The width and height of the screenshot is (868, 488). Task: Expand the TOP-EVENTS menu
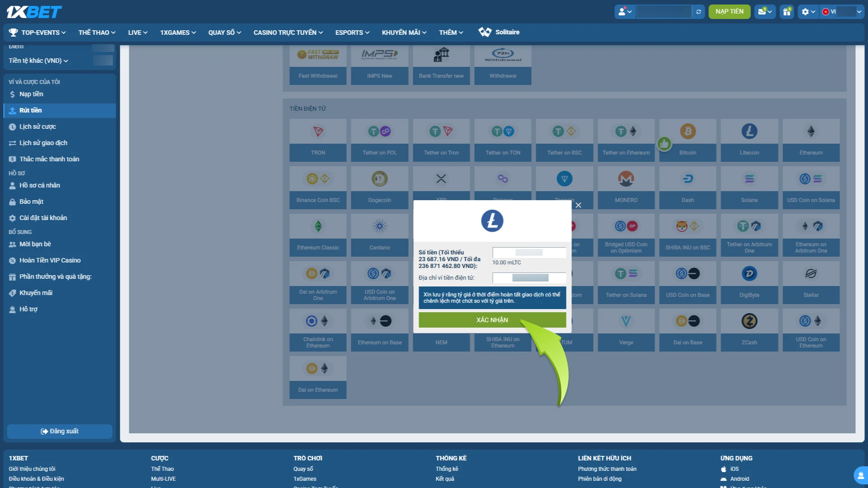click(37, 33)
